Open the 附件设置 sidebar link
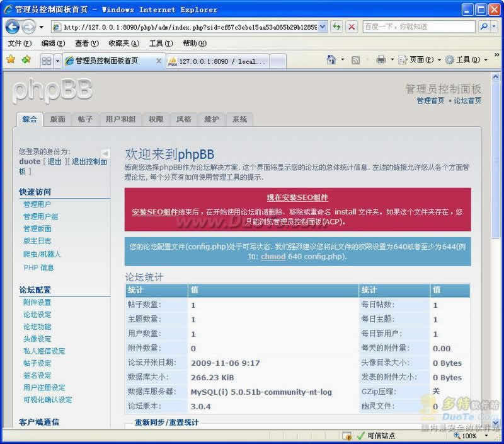This screenshot has height=444, width=504. point(37,303)
